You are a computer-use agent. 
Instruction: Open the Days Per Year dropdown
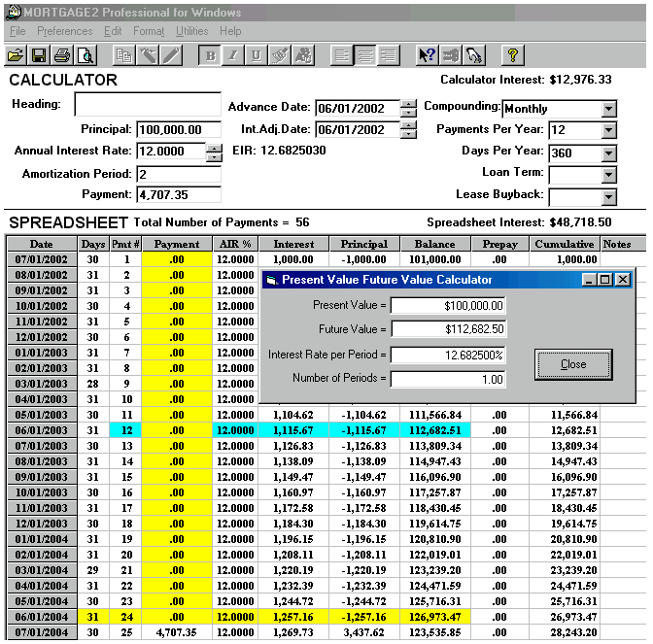[608, 153]
